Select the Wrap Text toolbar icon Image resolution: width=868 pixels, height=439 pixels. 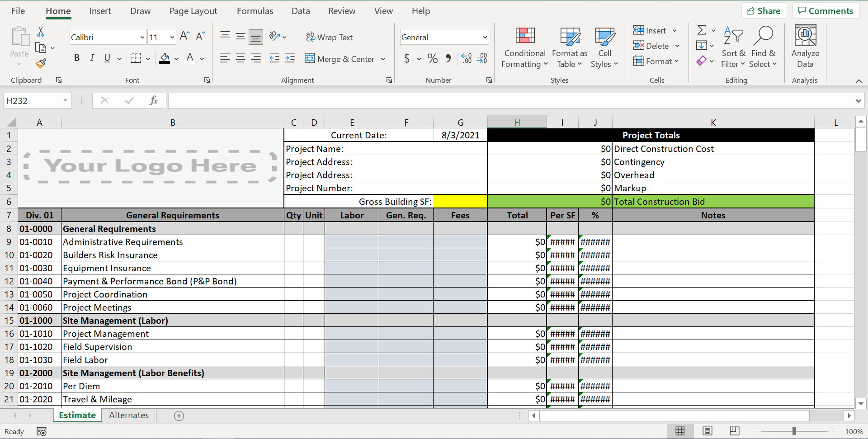[330, 37]
